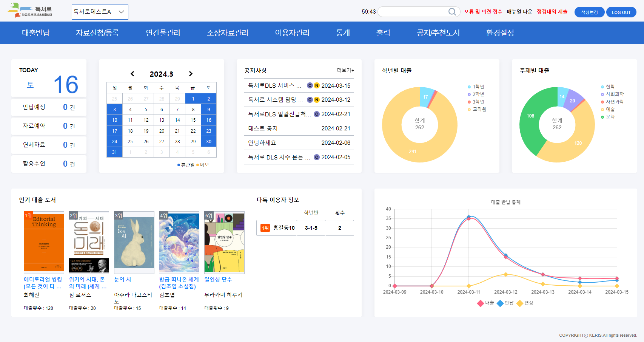Toggle 대출 series in chart legend
644x342 pixels.
[x=481, y=303]
